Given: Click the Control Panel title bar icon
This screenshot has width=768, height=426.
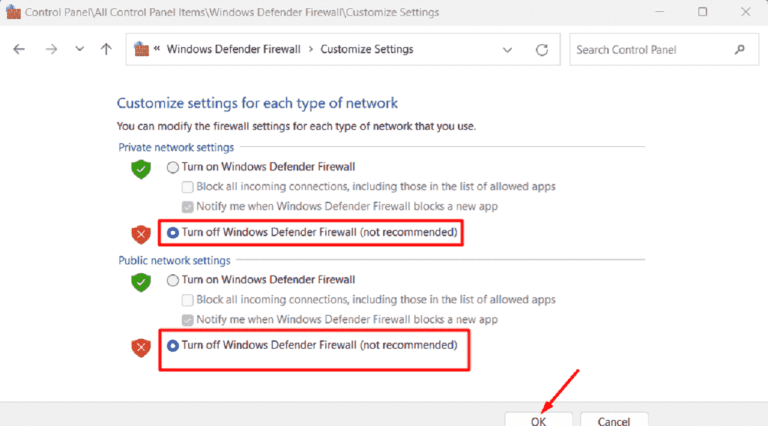Looking at the screenshot, I should (x=14, y=12).
